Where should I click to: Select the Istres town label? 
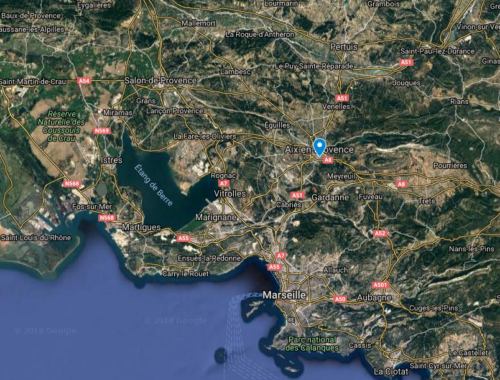[111, 160]
